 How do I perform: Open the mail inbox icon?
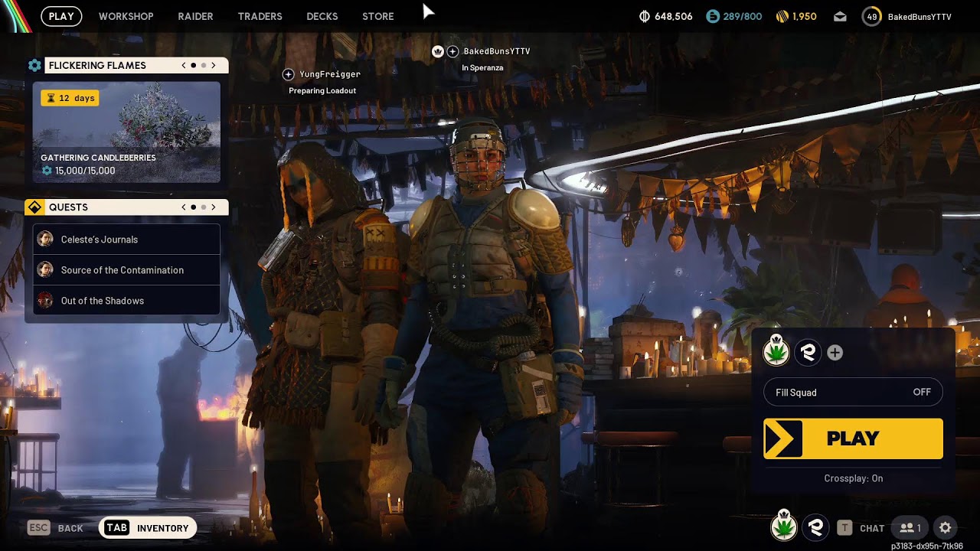(840, 16)
